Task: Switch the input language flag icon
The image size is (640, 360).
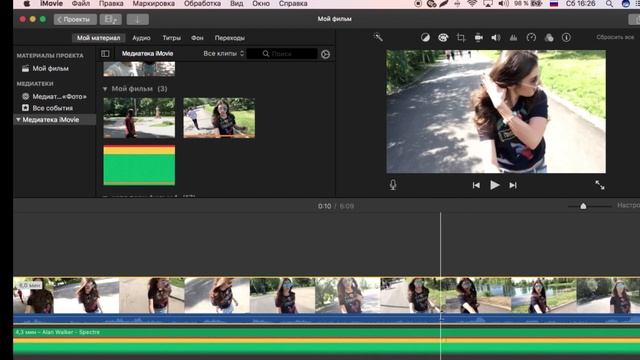Action: [x=554, y=4]
